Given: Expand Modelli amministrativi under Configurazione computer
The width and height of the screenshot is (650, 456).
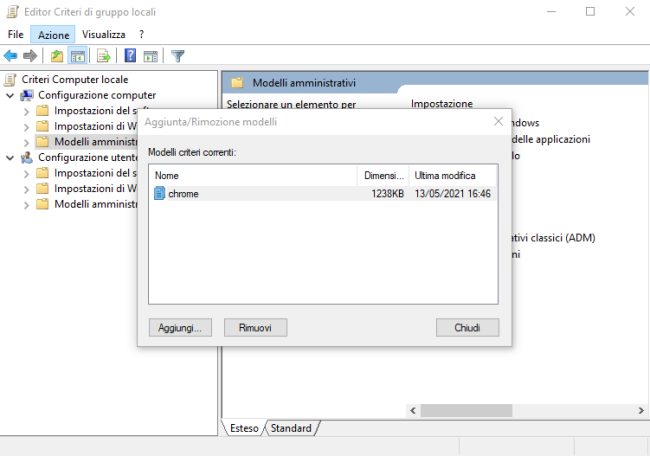Looking at the screenshot, I should click(26, 142).
